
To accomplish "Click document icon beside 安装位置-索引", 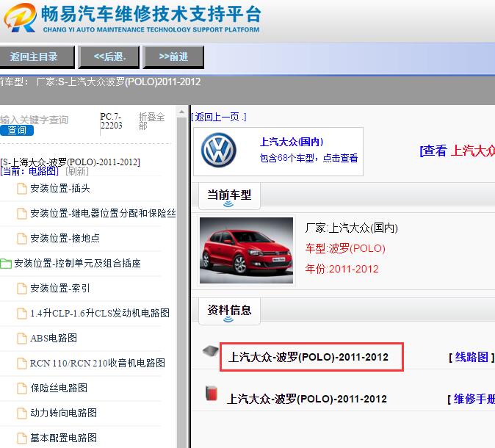I will [x=22, y=288].
